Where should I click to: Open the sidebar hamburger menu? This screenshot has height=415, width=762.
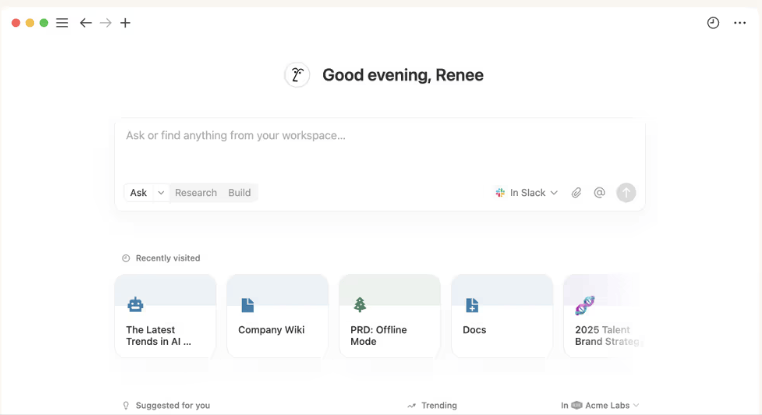pos(62,23)
